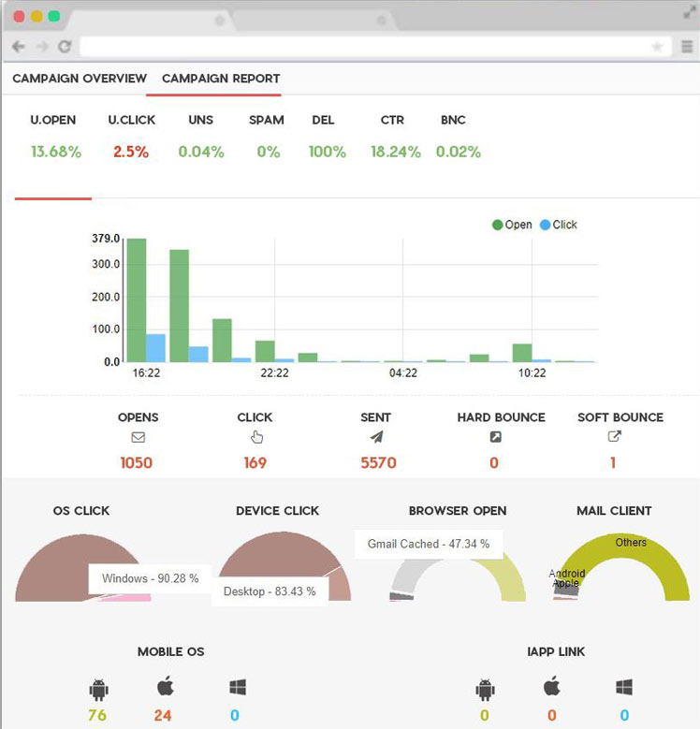This screenshot has height=729, width=700.
Task: Click the hand pointer icon under Click
Action: tap(256, 437)
